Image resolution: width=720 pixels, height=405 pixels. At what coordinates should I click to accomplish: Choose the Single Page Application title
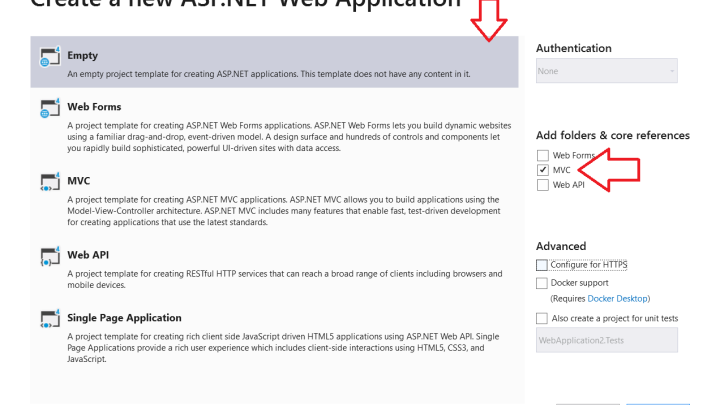click(x=124, y=318)
